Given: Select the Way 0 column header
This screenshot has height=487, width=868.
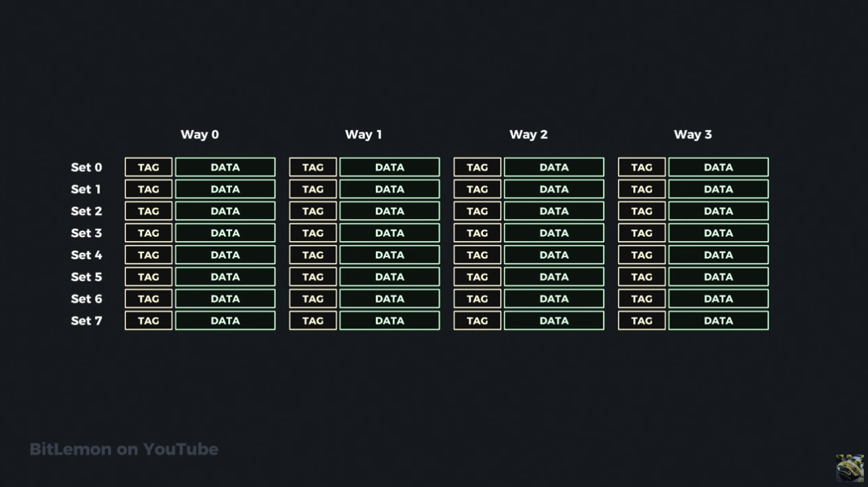Looking at the screenshot, I should (x=200, y=134).
